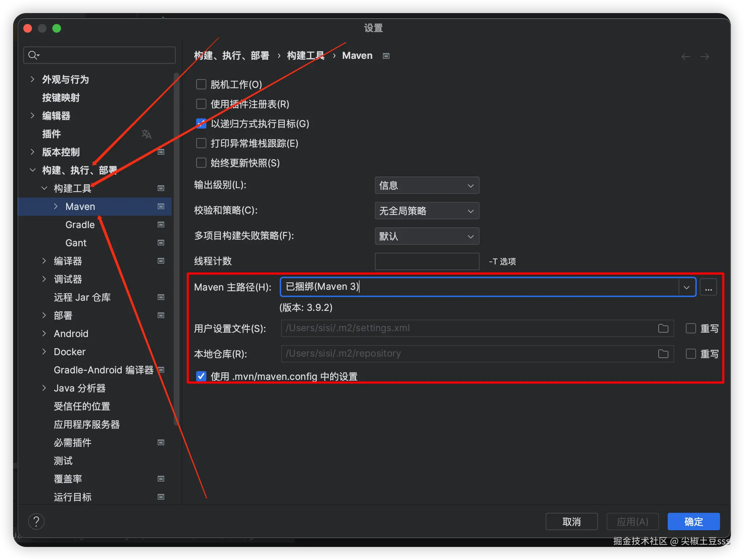Click the folder icon for user settings file
The image size is (744, 560).
pos(663,328)
